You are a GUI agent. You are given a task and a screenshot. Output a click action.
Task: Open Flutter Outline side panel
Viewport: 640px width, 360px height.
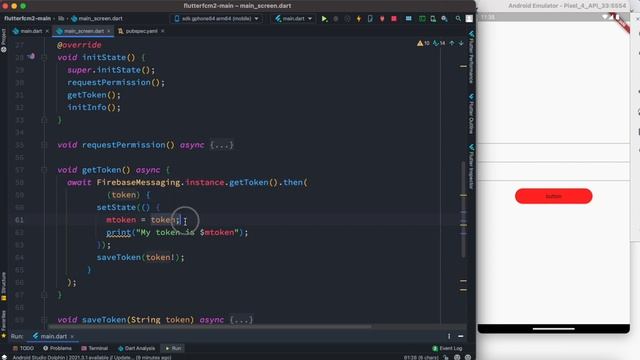click(x=471, y=113)
